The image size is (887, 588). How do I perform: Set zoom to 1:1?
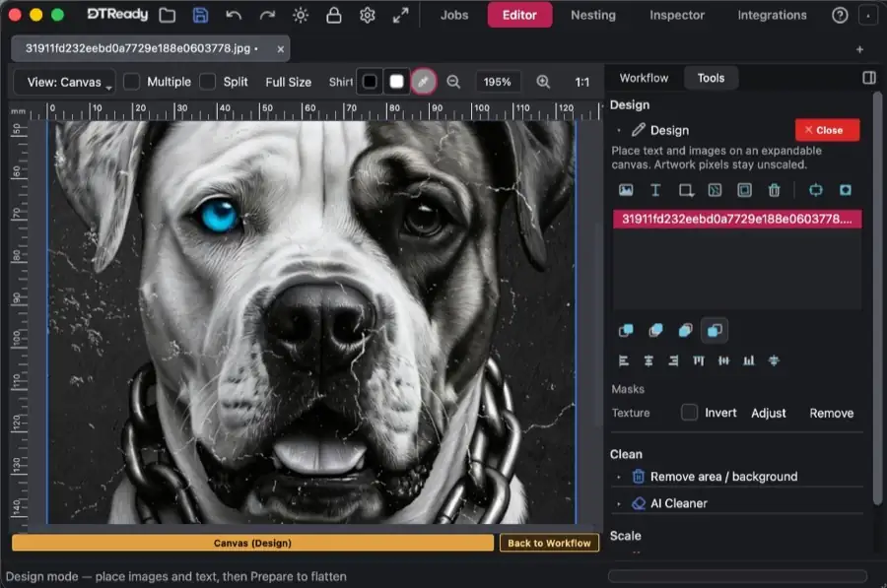tap(581, 82)
